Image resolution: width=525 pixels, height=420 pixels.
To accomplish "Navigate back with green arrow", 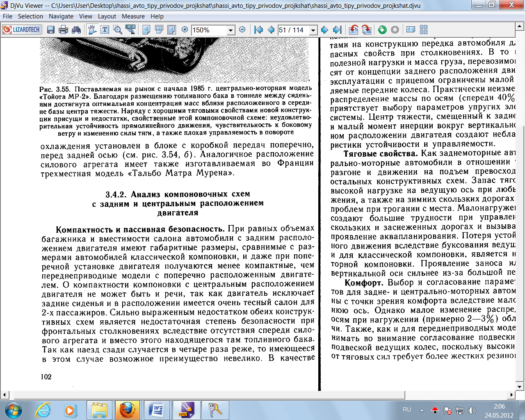I will 382,30.
